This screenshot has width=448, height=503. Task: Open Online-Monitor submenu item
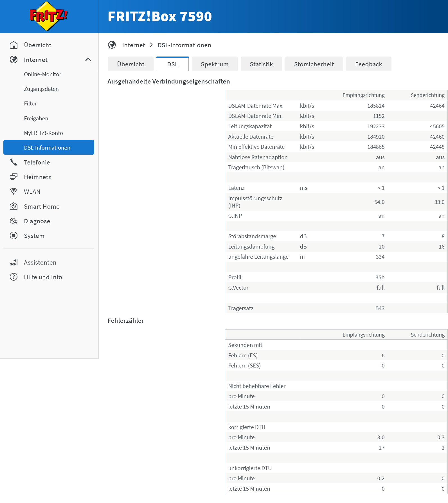[x=42, y=74]
